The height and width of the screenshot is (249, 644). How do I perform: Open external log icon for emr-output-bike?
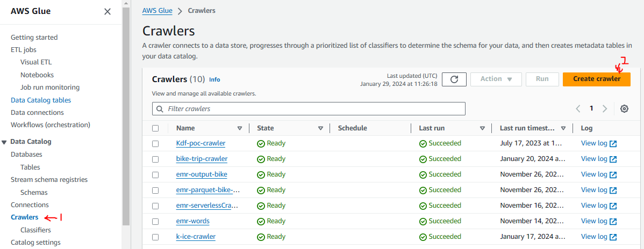tap(613, 175)
